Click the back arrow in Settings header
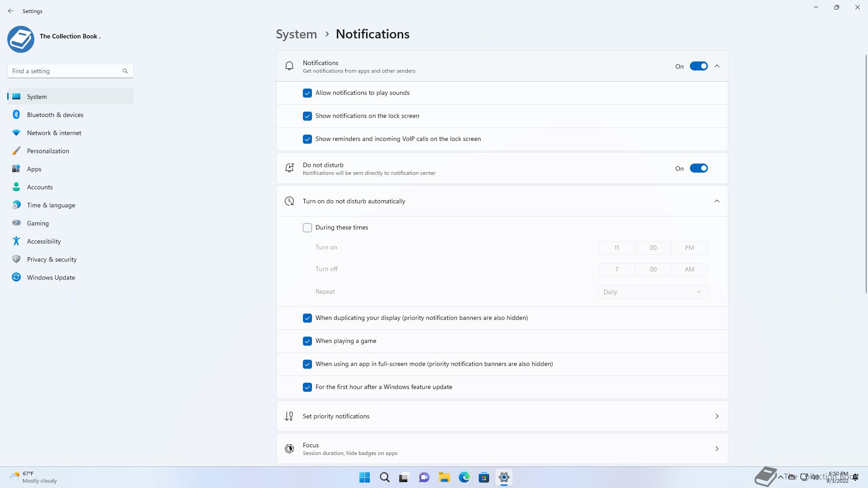This screenshot has width=868, height=488. coord(11,11)
